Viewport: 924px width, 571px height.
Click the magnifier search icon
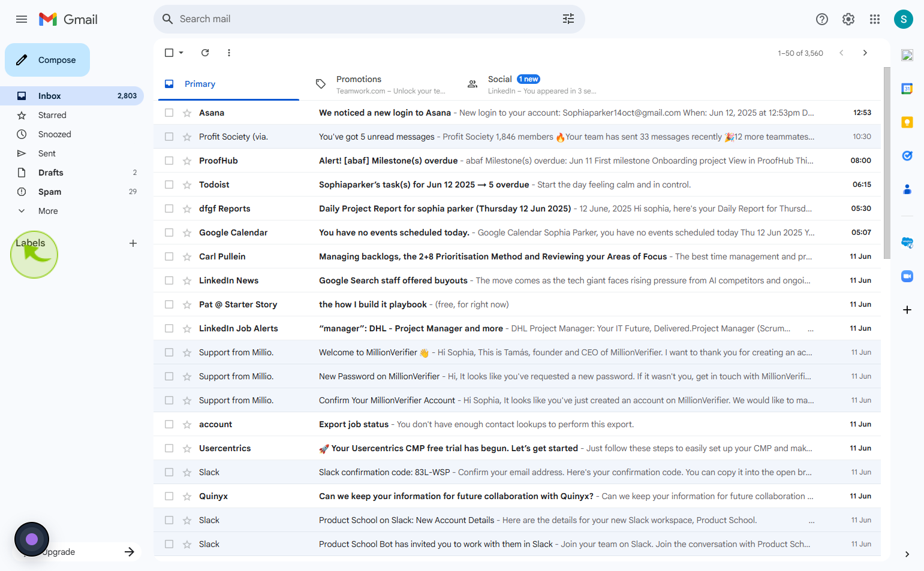pyautogui.click(x=168, y=19)
